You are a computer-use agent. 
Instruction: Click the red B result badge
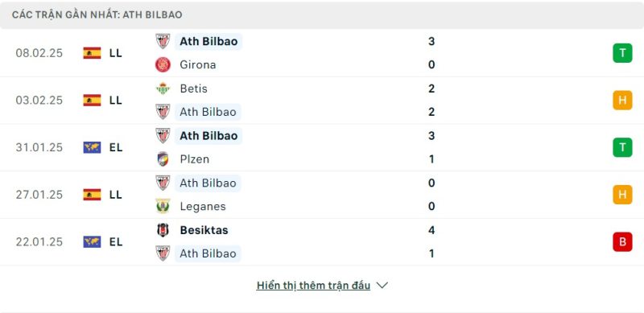622,241
